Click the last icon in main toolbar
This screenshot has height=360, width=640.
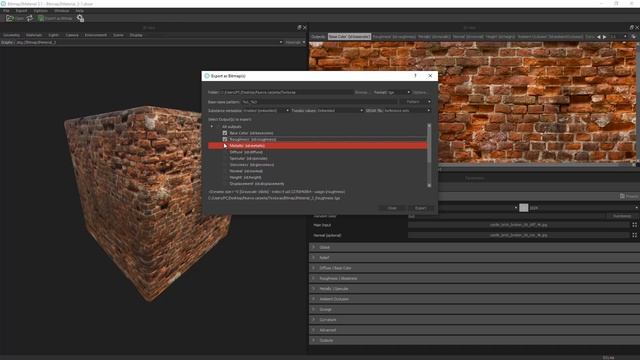coord(80,18)
